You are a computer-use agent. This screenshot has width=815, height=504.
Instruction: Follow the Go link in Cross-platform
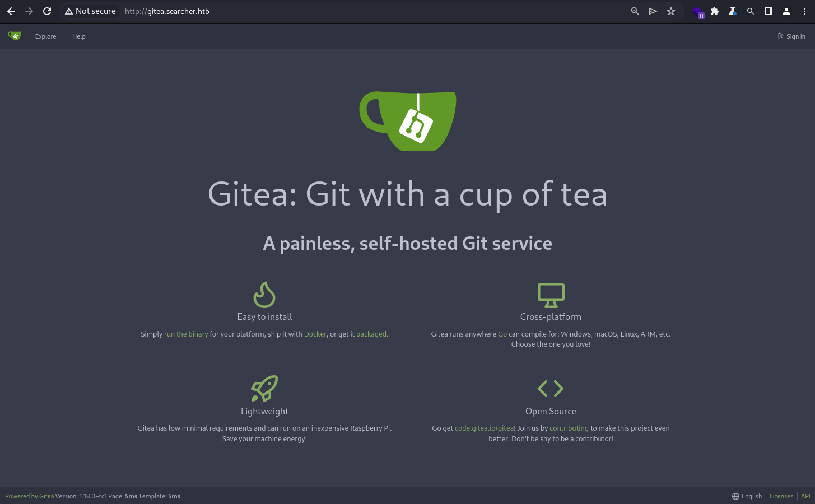pyautogui.click(x=502, y=334)
